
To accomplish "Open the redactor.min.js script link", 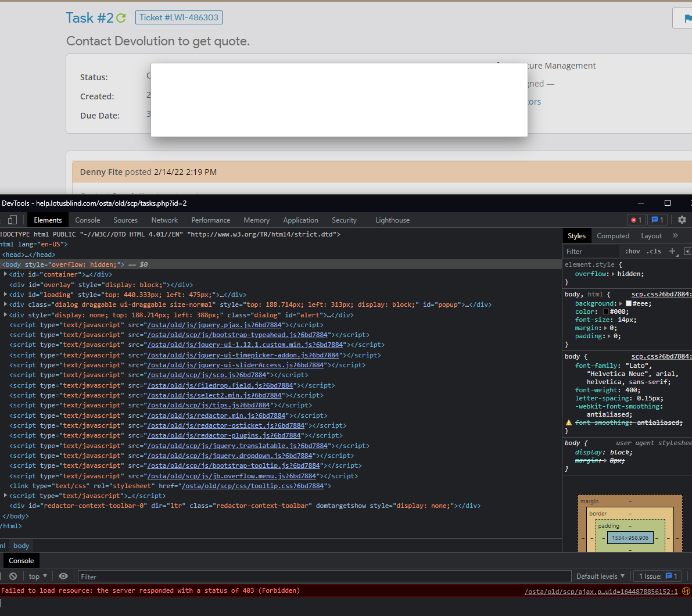I will [x=216, y=416].
